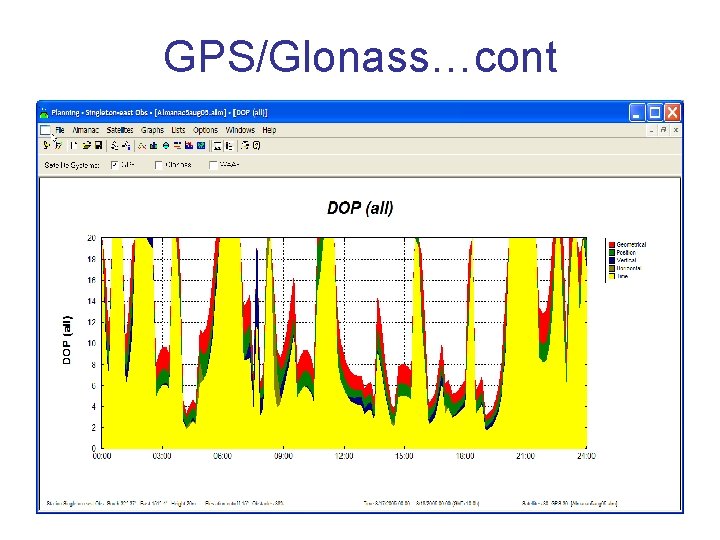Click the 'Satellite Systems:' label
The height and width of the screenshot is (540, 720).
72,165
